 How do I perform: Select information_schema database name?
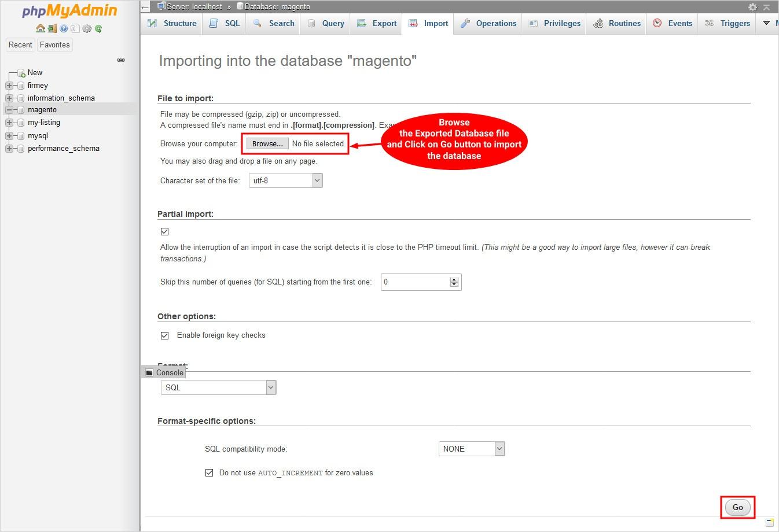pos(61,98)
